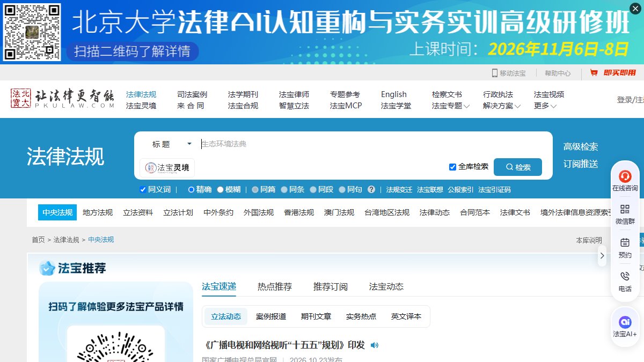This screenshot has width=644, height=362.
Task: Select the 案例报道 sub-tab
Action: (x=271, y=316)
